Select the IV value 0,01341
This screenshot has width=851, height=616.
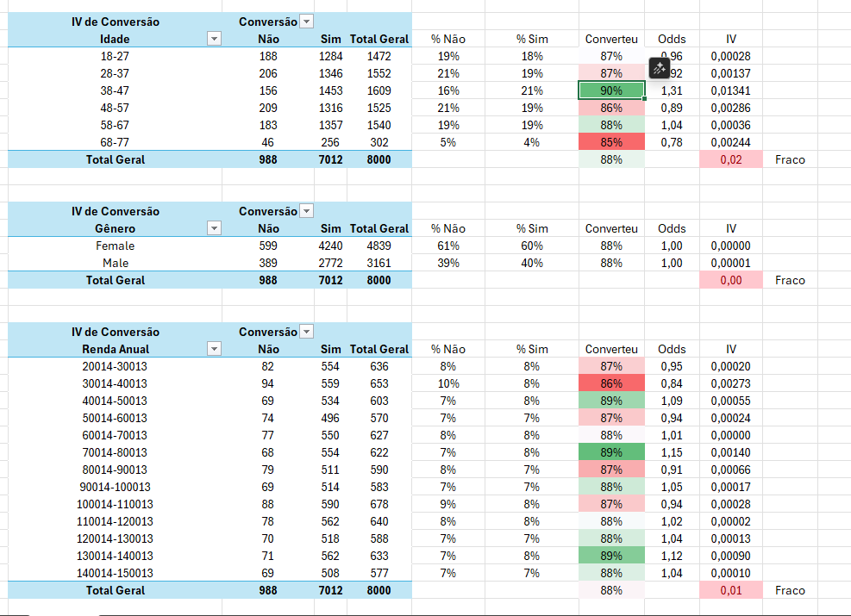pyautogui.click(x=730, y=90)
